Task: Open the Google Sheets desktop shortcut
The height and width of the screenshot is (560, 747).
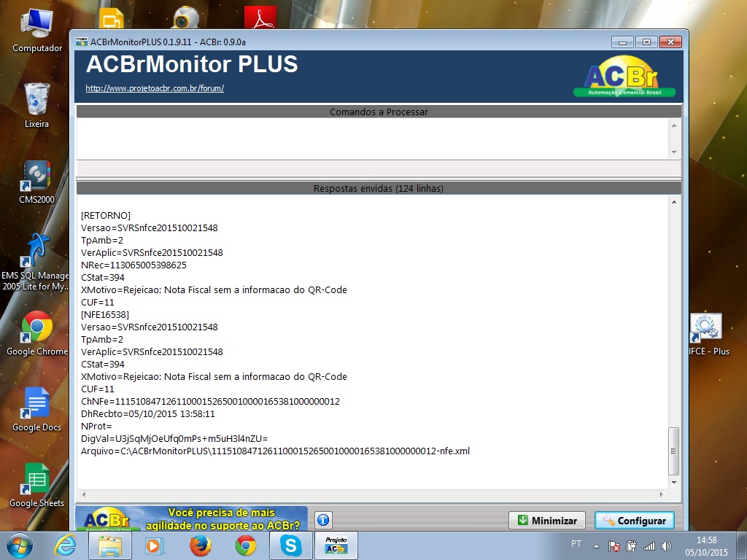Action: (x=36, y=485)
